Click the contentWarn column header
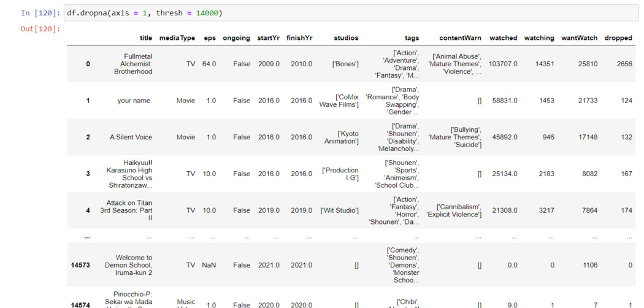 tap(460, 38)
